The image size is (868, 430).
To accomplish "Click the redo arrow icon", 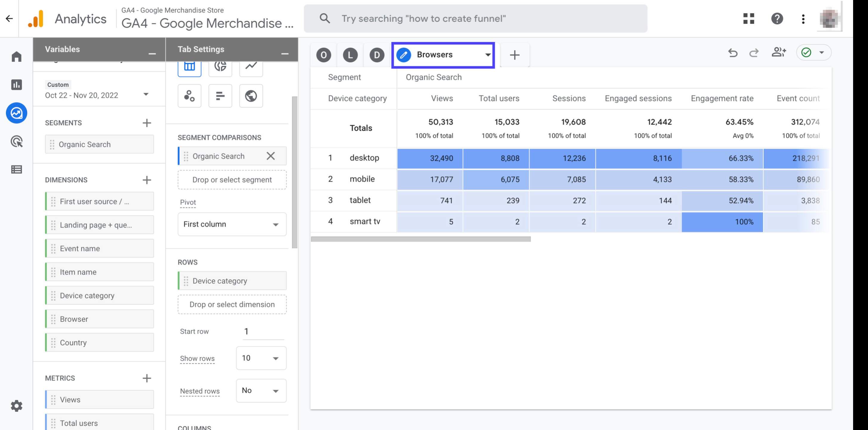I will [754, 52].
